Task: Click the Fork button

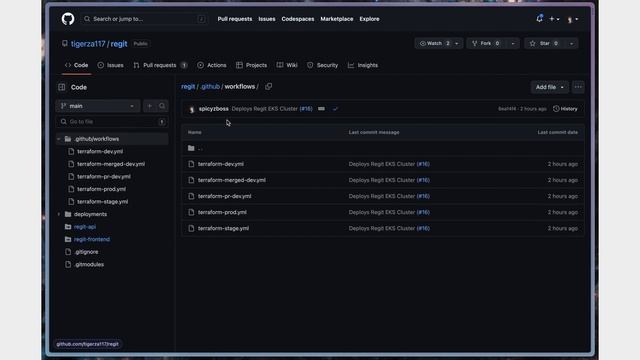Action: pyautogui.click(x=486, y=43)
